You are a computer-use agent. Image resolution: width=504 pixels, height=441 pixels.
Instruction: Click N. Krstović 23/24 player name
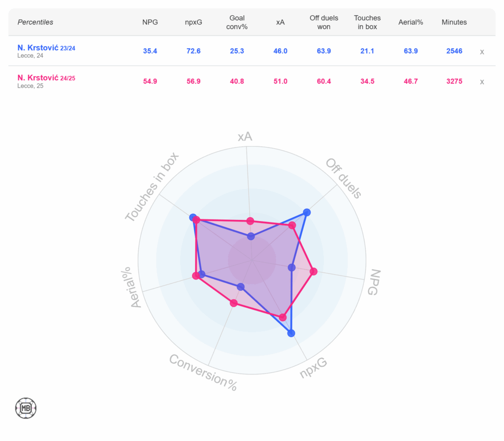coord(46,48)
